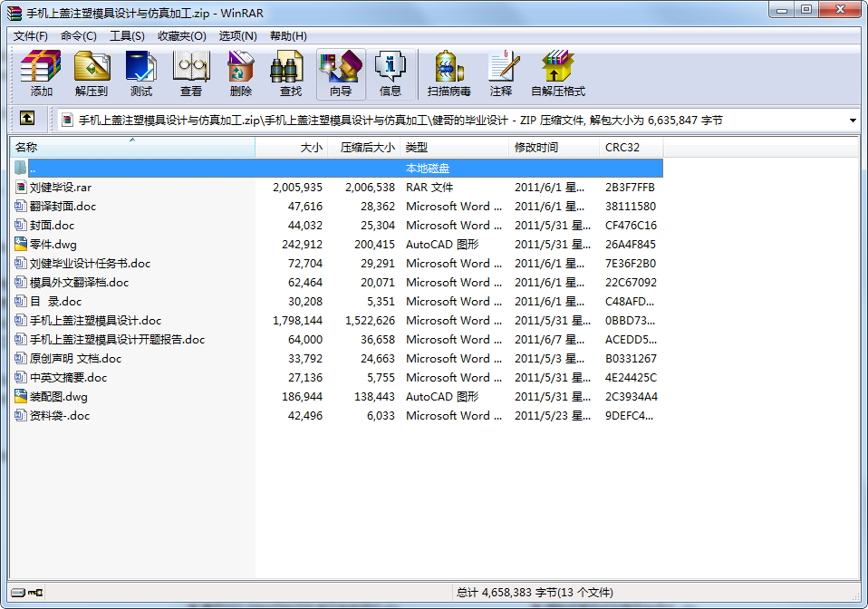Open the 注释 (Comment) tool

click(x=501, y=73)
